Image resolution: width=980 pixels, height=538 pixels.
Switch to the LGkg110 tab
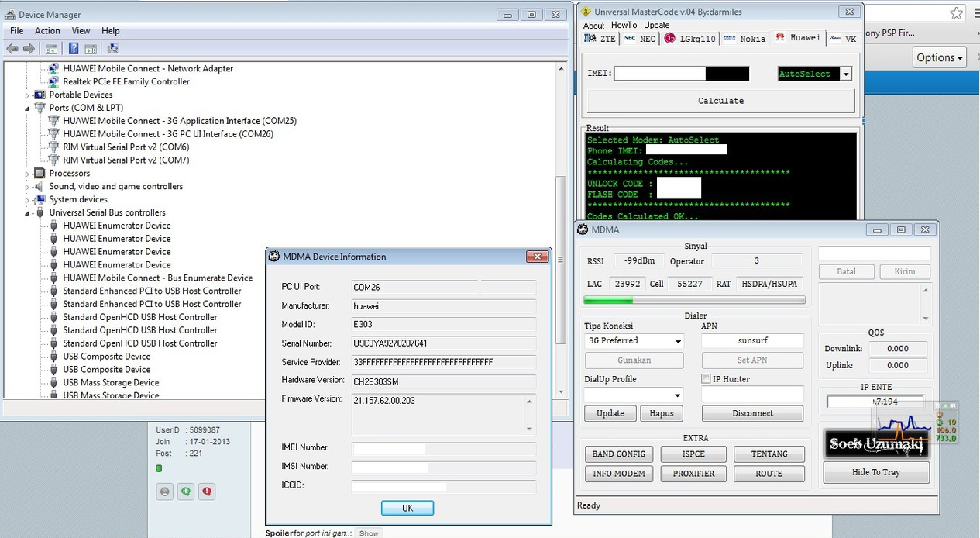tap(690, 39)
